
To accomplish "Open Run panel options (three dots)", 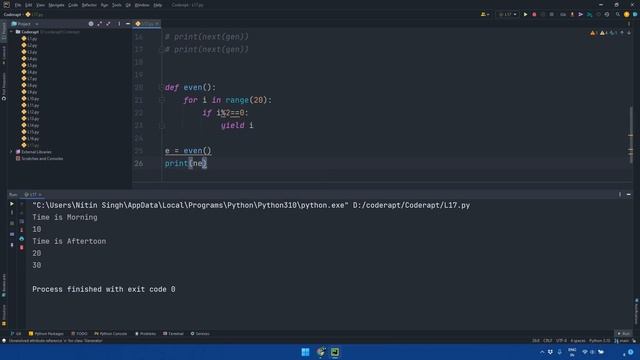I will (620, 195).
